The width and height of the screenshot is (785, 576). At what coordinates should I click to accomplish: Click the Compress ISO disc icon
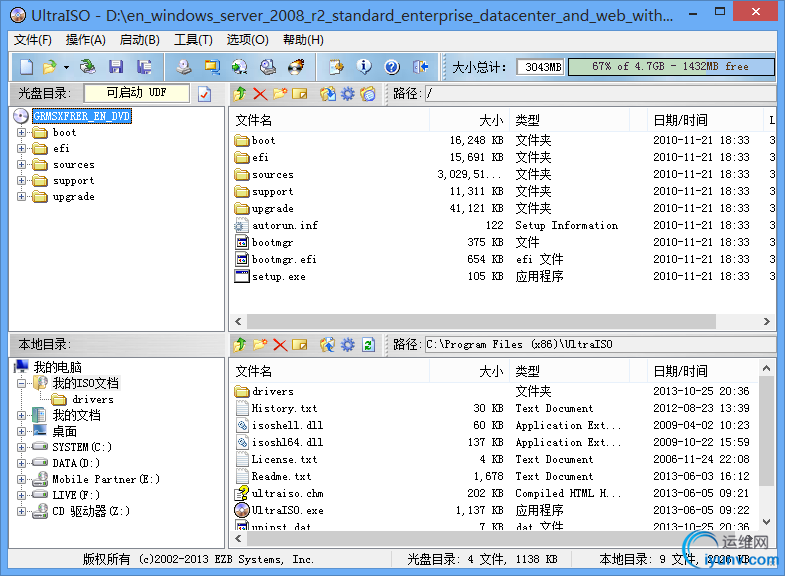[240, 67]
